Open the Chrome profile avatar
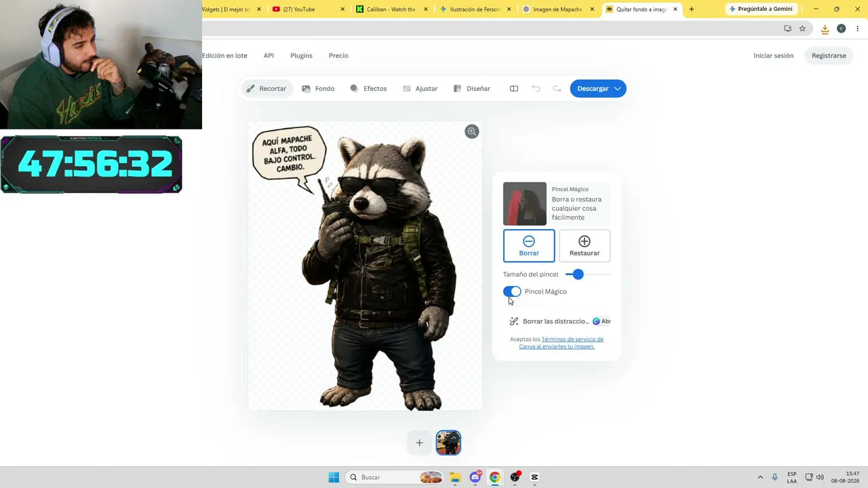 841,28
